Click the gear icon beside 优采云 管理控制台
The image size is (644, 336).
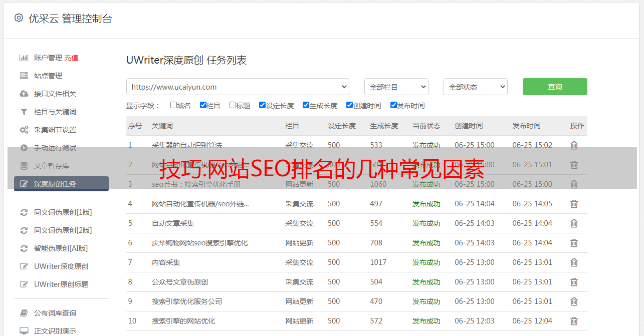pyautogui.click(x=19, y=18)
